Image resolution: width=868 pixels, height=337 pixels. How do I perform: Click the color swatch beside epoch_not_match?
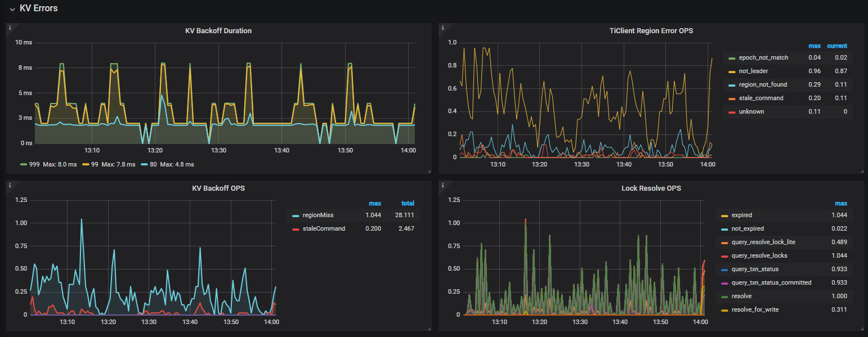(x=732, y=58)
